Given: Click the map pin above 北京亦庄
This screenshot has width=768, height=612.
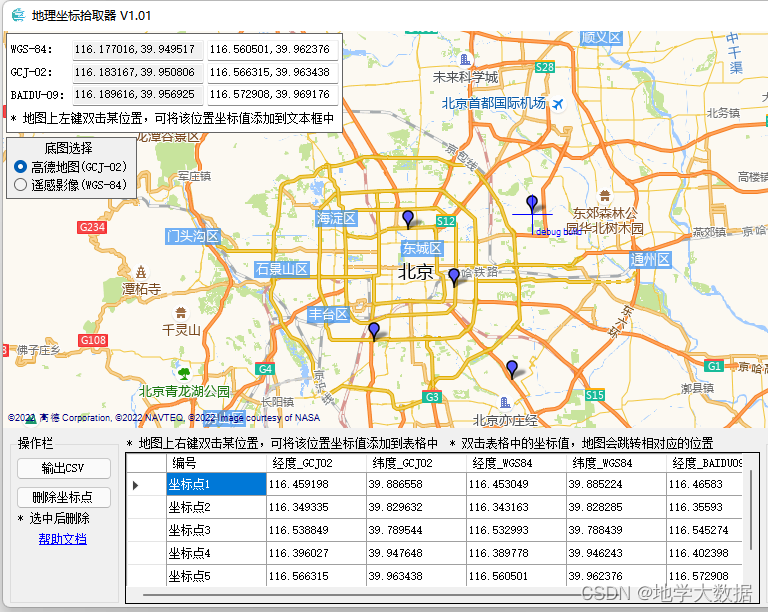Looking at the screenshot, I should coord(512,369).
